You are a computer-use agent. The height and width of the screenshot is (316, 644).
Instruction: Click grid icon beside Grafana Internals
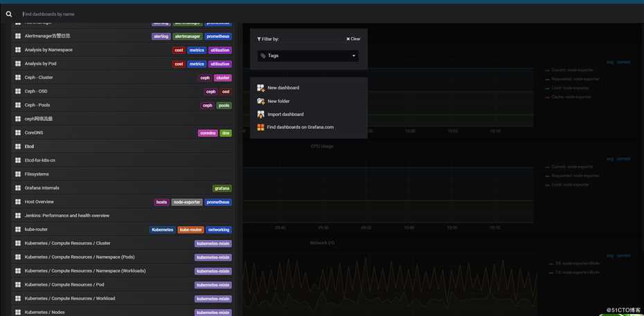[x=18, y=188]
